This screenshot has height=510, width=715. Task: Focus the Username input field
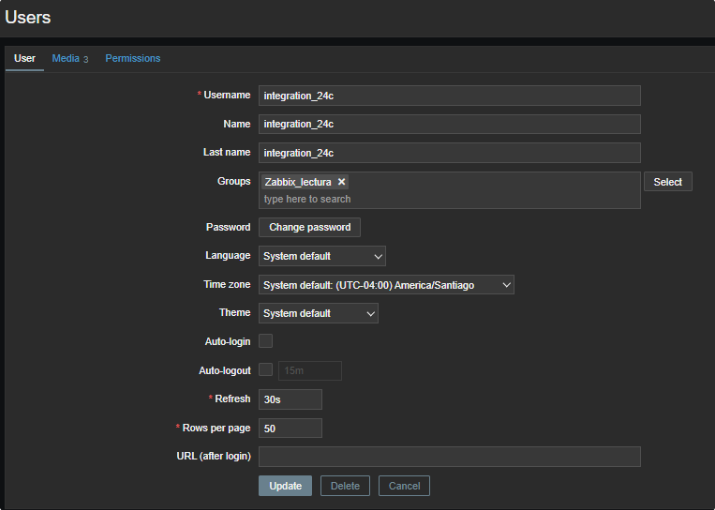click(449, 96)
